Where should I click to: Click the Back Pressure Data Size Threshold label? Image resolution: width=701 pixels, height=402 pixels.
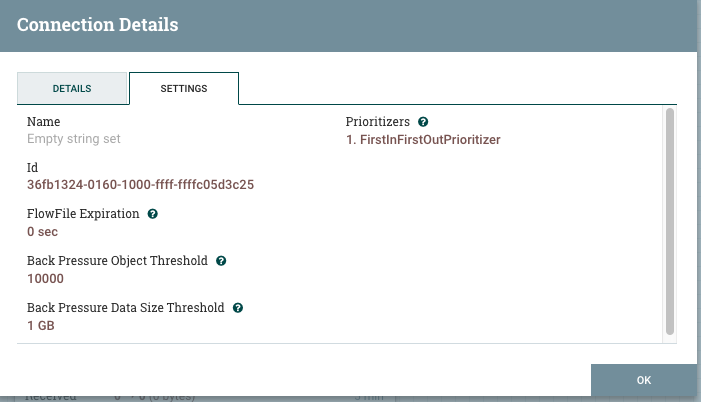(x=126, y=308)
